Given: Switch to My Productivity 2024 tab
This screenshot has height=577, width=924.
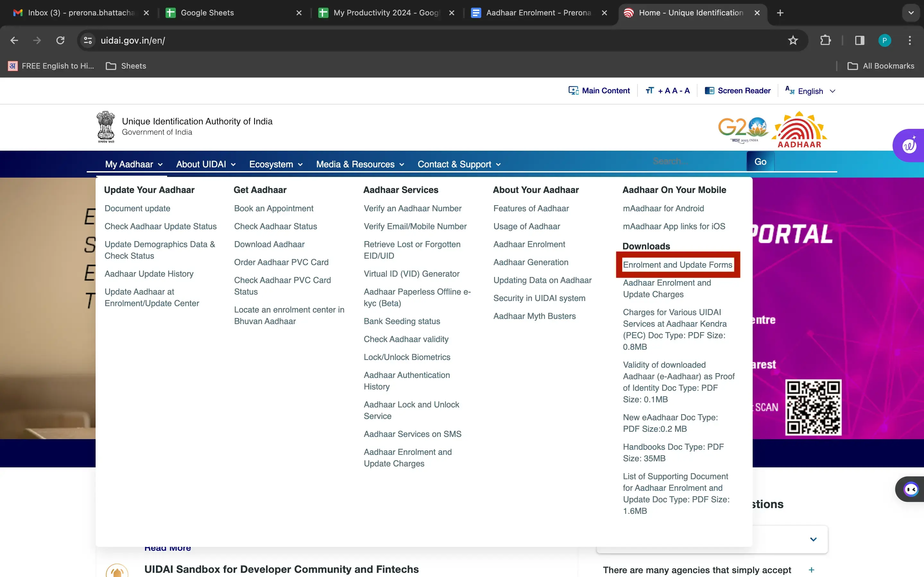Looking at the screenshot, I should pos(386,13).
